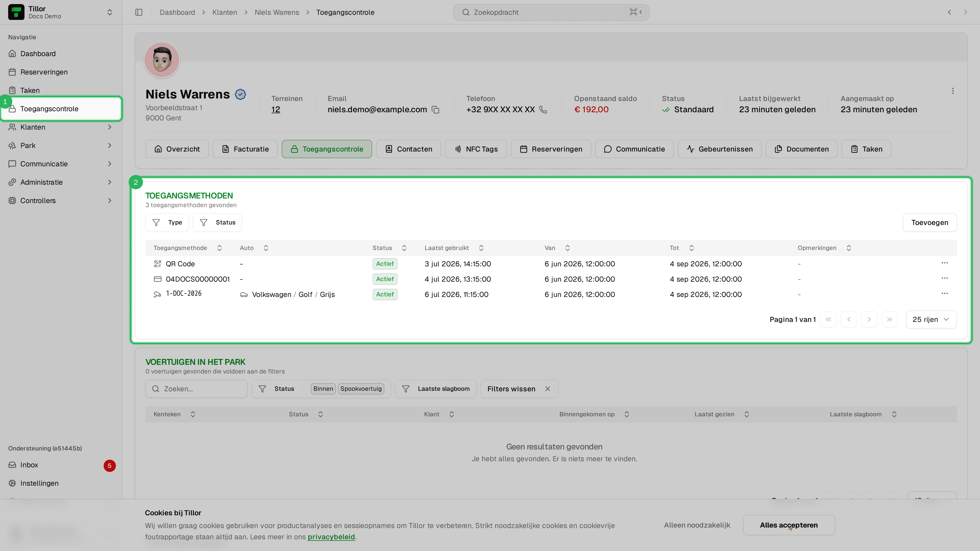Open the customer three-dot options menu
The height and width of the screenshot is (551, 980).
953,91
